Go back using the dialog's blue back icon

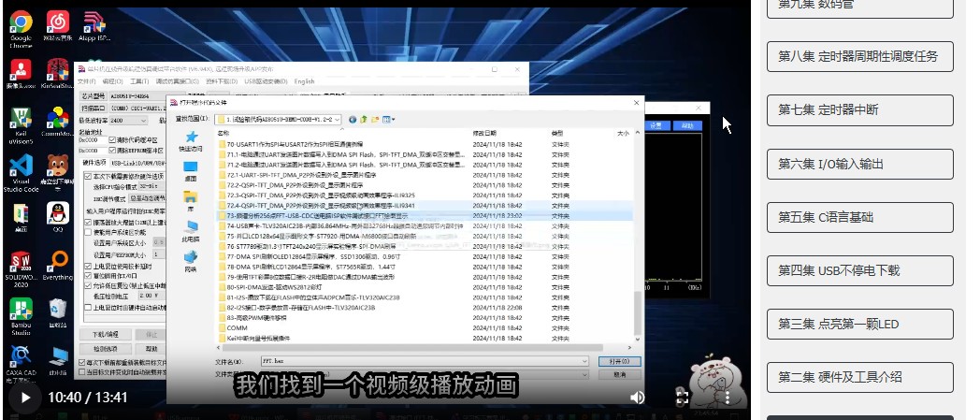[353, 120]
